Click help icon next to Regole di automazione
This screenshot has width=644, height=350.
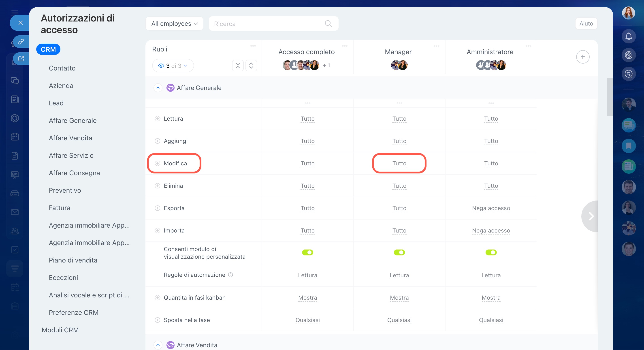coord(230,275)
